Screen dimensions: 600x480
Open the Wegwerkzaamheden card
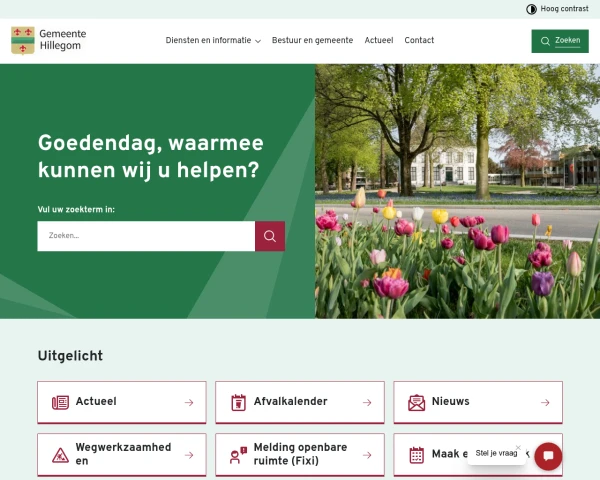[x=122, y=455]
